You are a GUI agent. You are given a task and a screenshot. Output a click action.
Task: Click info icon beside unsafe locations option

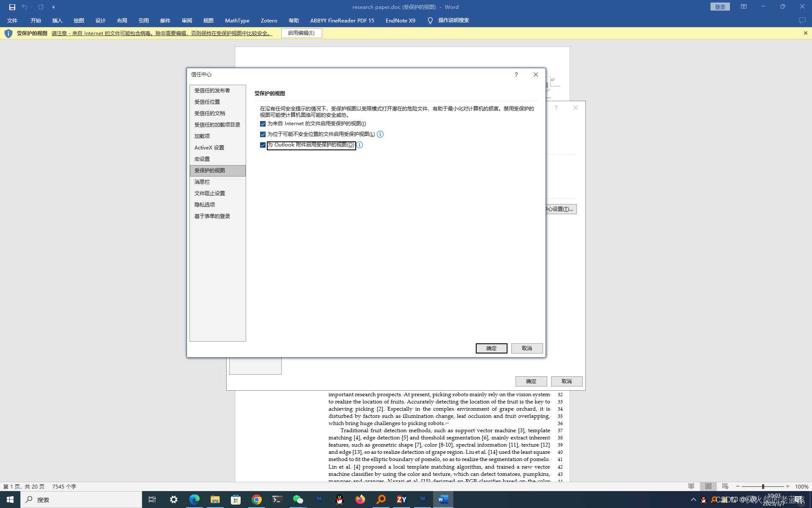click(380, 134)
